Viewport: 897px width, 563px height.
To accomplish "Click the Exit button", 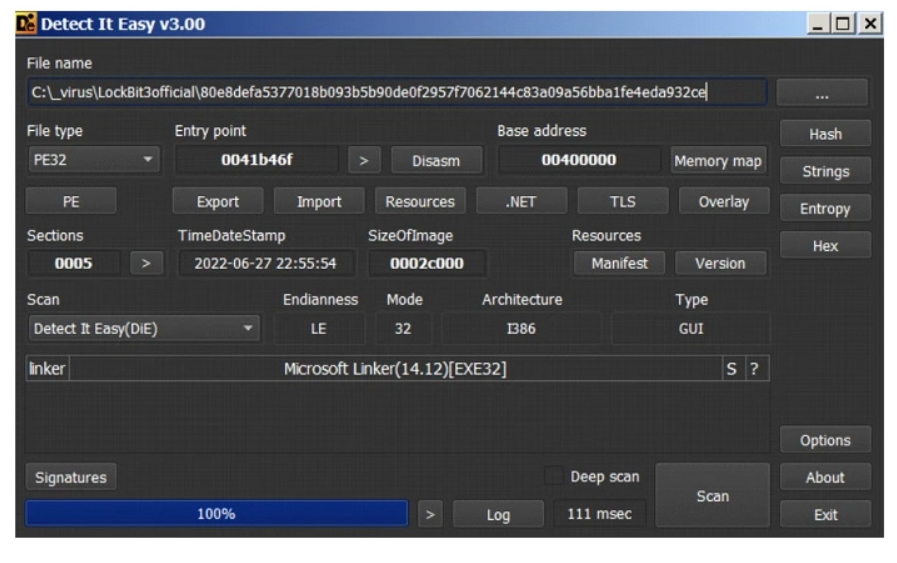I will [x=825, y=514].
